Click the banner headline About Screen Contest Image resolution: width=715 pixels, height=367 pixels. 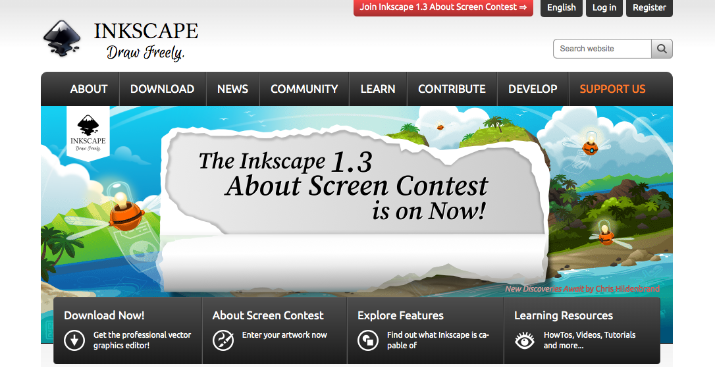(x=357, y=186)
